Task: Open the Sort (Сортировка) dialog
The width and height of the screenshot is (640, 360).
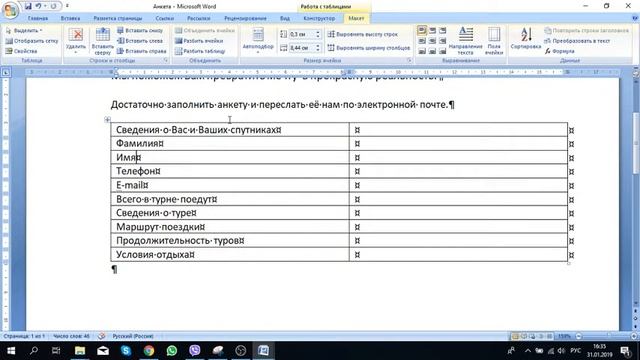Action: [526, 39]
